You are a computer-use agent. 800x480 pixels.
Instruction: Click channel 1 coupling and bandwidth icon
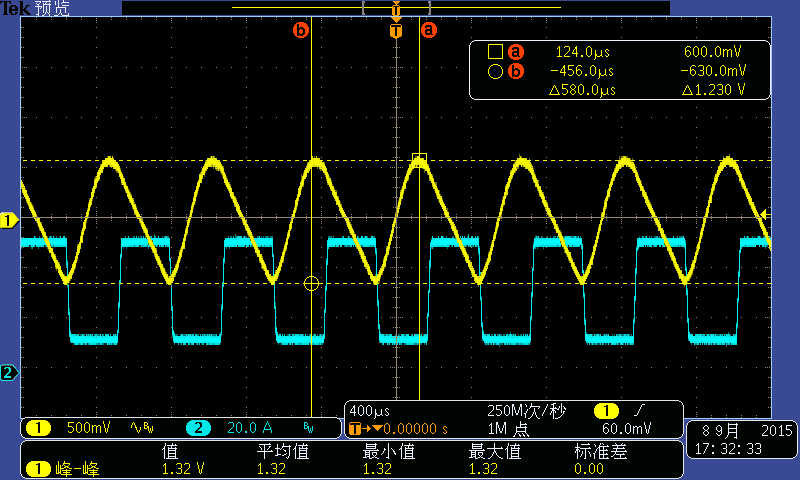click(x=142, y=427)
